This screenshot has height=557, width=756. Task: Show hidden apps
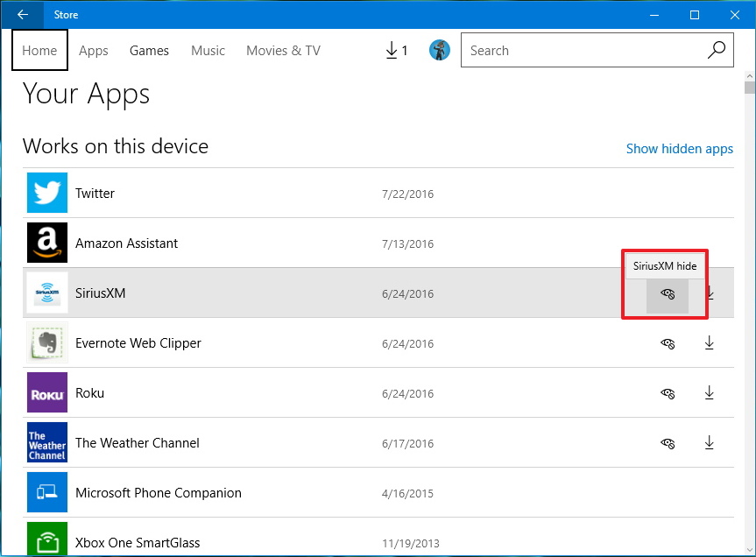tap(679, 148)
